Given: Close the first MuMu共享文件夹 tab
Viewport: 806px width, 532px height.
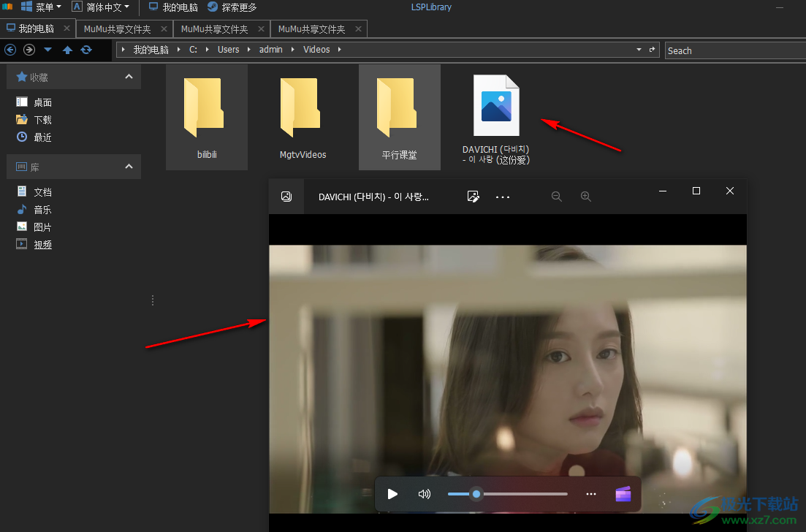Looking at the screenshot, I should (164, 29).
